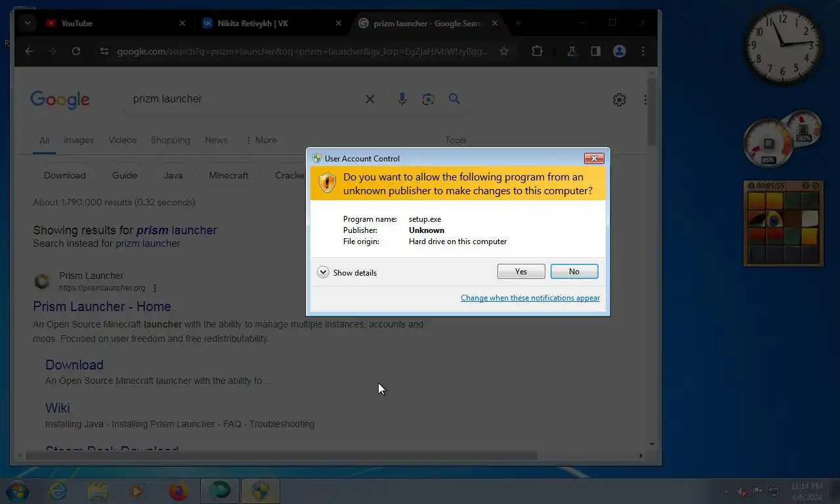Apply the Minecraft filter chip
The image size is (840, 504).
point(228,175)
